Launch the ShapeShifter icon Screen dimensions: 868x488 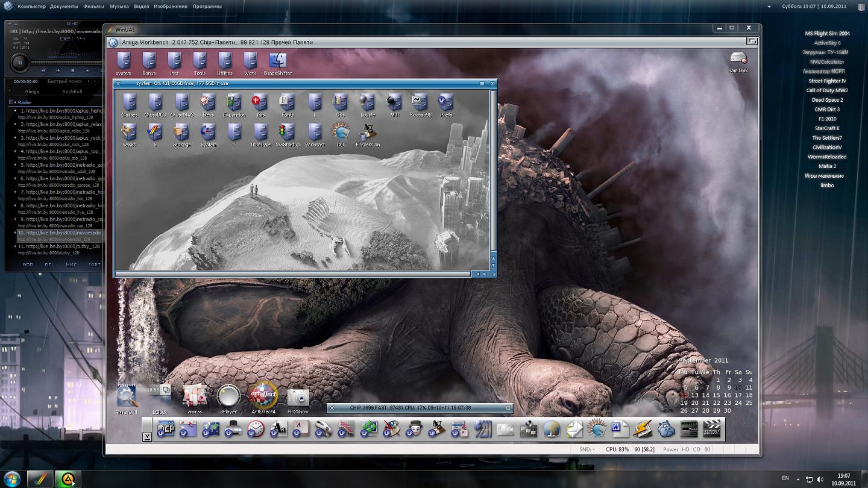coord(278,63)
